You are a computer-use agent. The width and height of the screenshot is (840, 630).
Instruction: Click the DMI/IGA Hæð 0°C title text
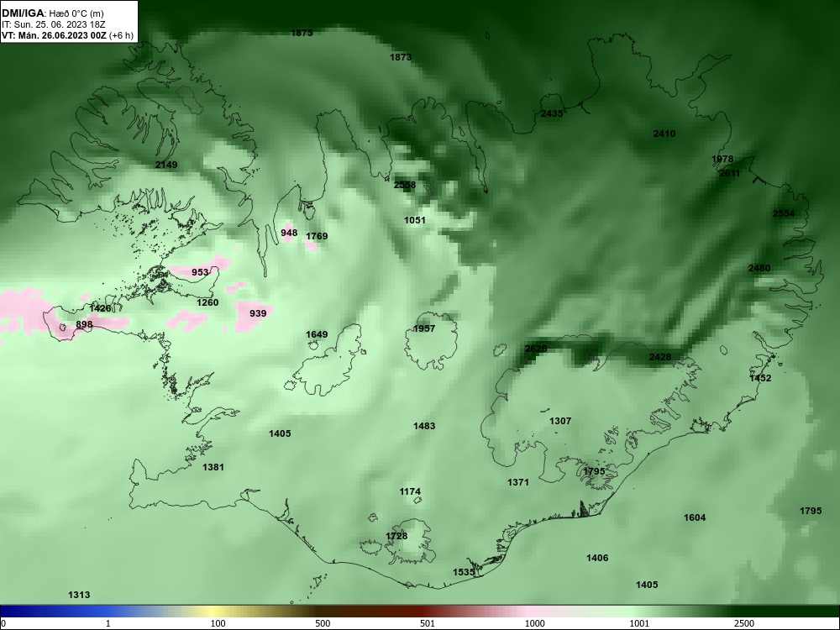[x=53, y=13]
